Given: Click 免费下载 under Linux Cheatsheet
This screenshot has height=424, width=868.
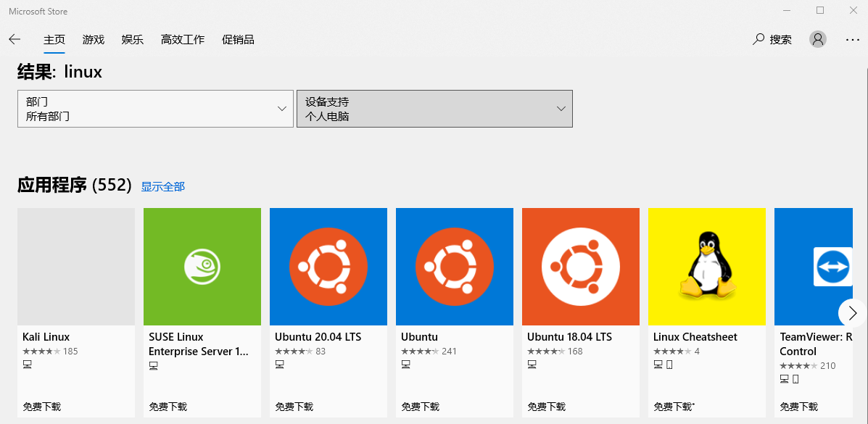Looking at the screenshot, I should click(673, 407).
